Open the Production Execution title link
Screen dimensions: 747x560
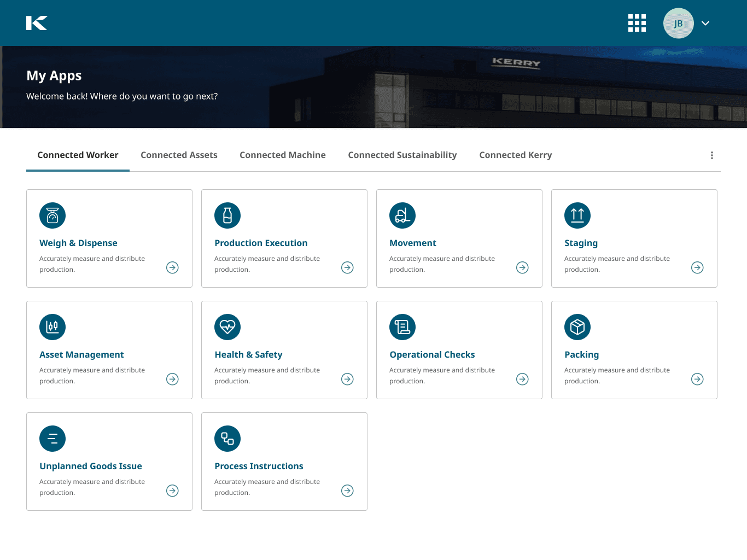click(261, 243)
